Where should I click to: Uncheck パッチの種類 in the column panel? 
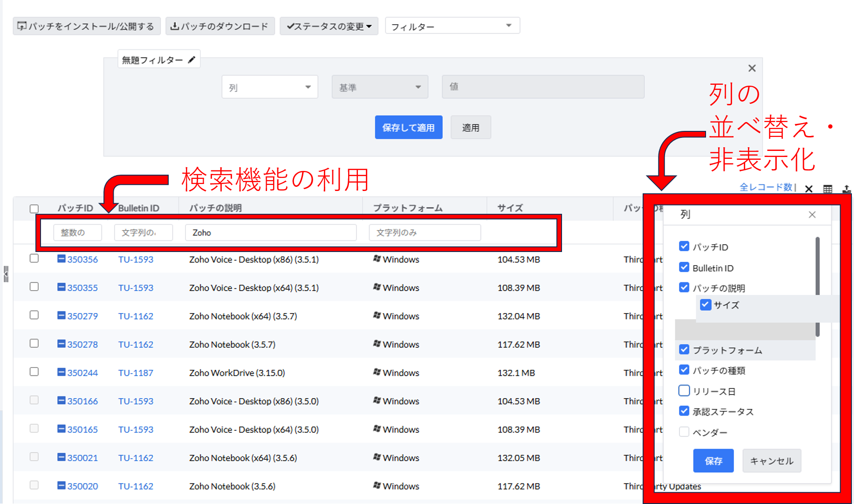coord(684,370)
